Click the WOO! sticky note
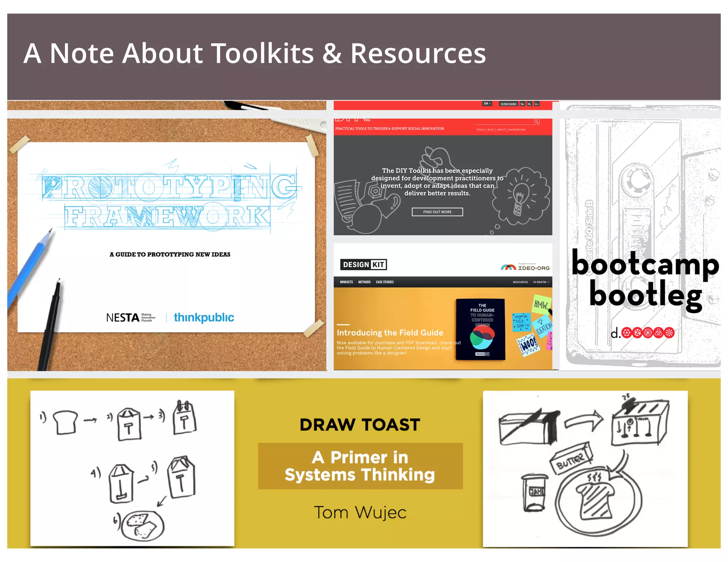This screenshot has height=562, width=728. (x=528, y=345)
